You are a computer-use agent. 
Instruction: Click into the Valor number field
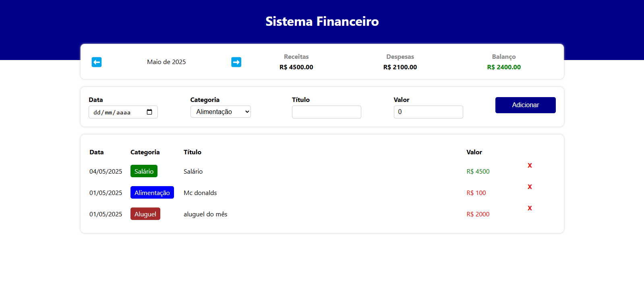tap(428, 112)
